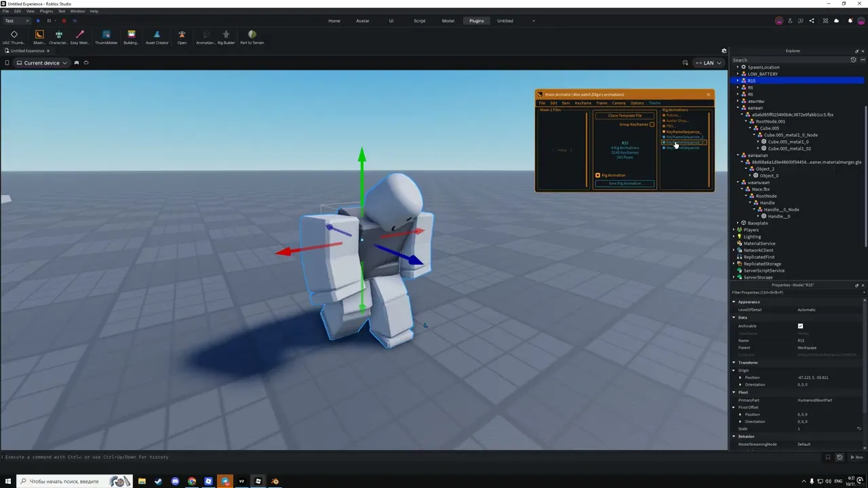
Task: Toggle the Archivable checkbox in Properties
Action: (x=800, y=326)
